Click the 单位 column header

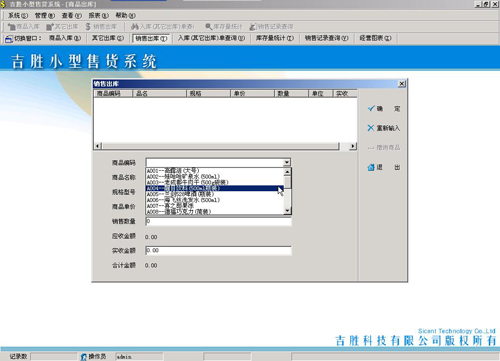point(321,93)
